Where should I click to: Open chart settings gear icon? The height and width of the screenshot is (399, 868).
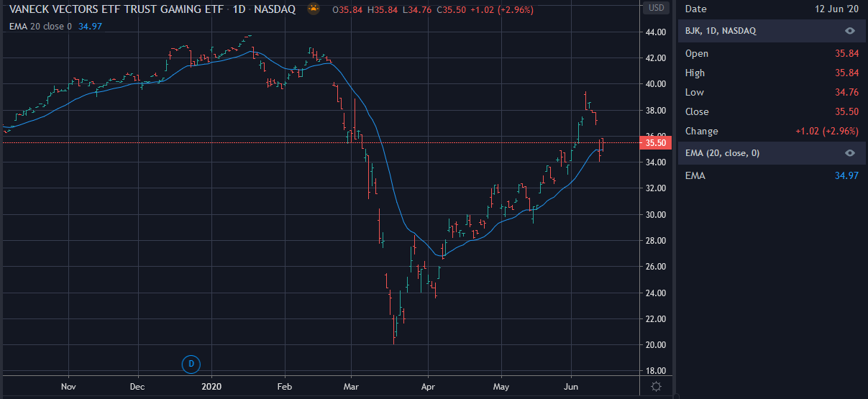tap(656, 386)
